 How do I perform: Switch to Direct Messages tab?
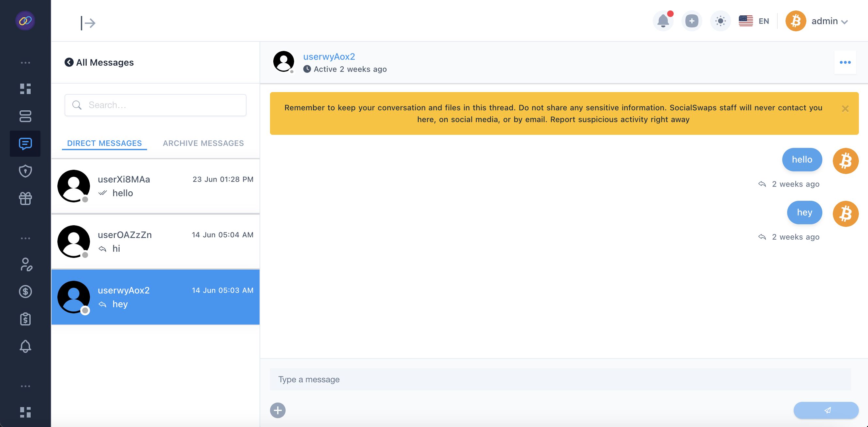tap(104, 143)
